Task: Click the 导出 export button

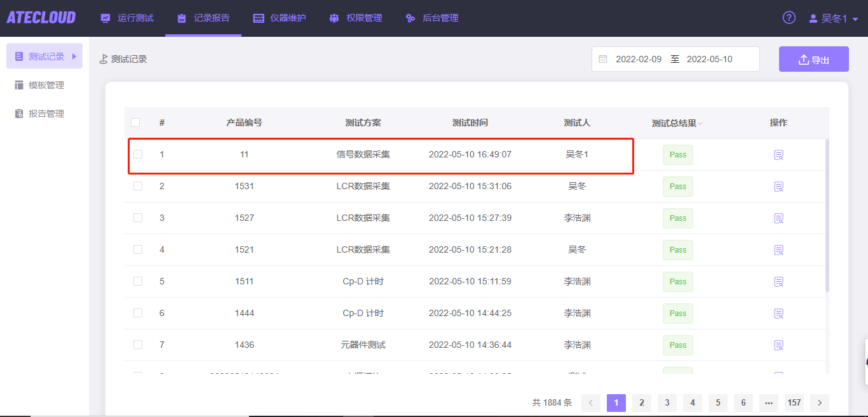Action: point(813,58)
